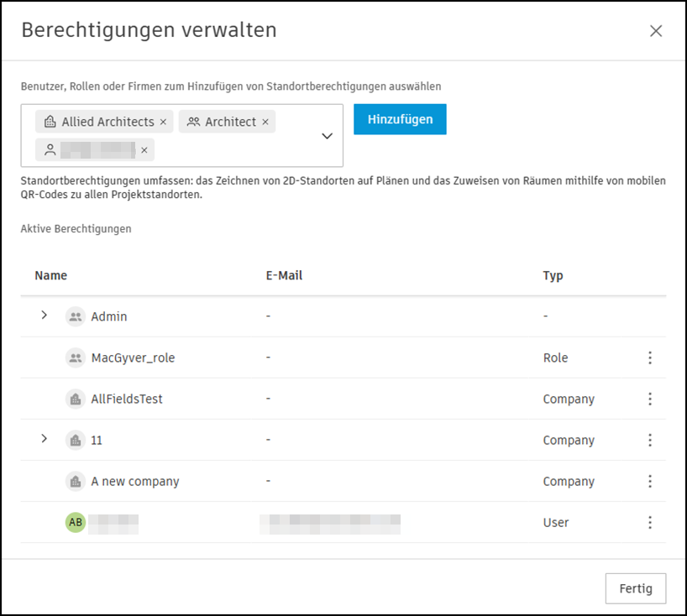
Task: Remove the Architect role chip
Action: 265,123
